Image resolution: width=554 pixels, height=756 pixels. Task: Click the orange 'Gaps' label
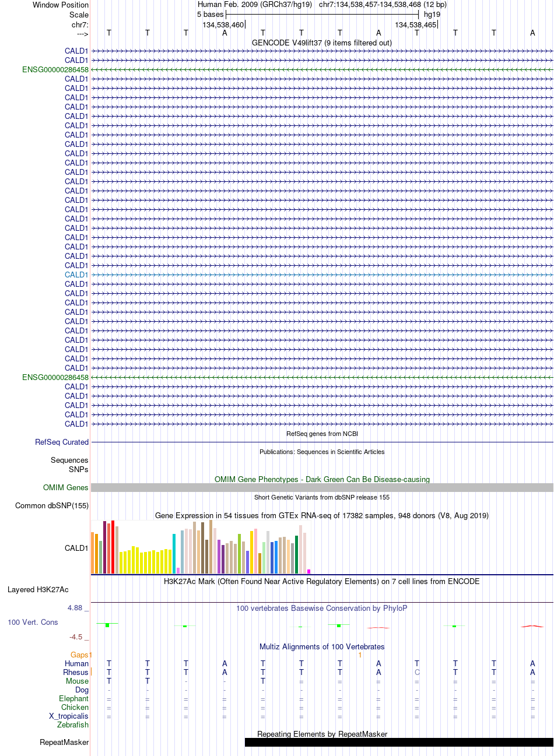tap(80, 655)
